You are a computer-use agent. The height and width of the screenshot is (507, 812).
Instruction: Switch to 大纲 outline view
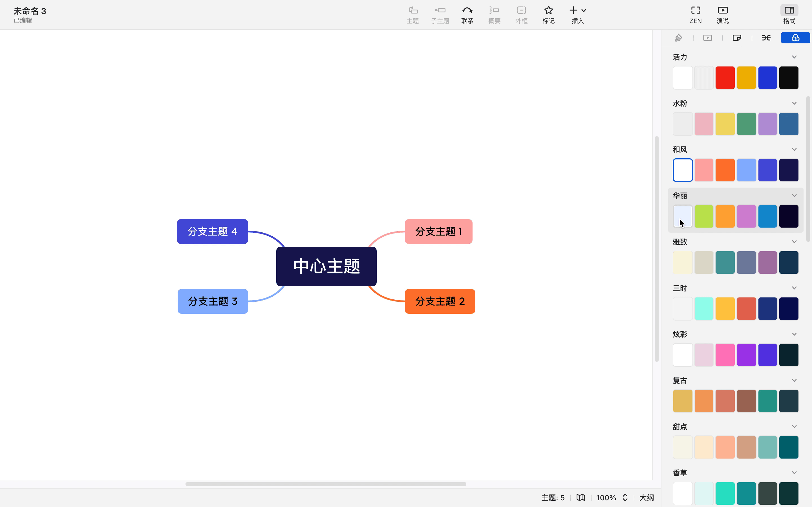646,498
